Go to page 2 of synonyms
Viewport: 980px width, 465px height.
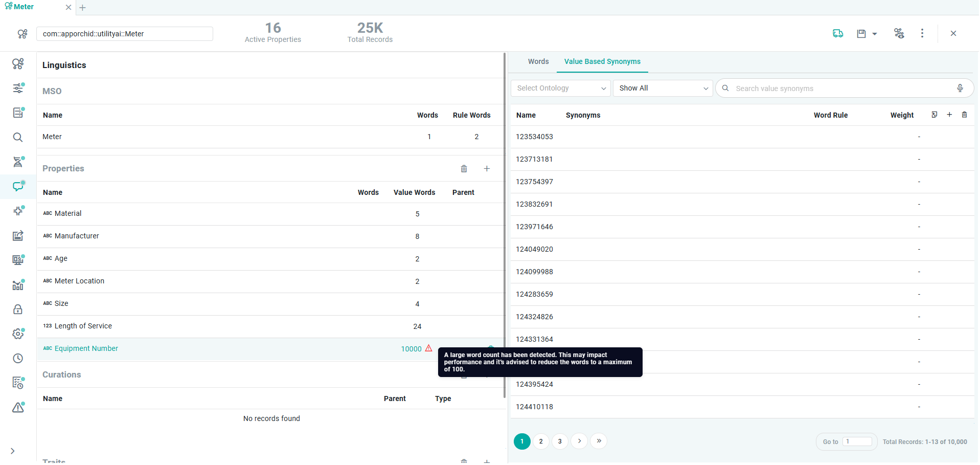[x=541, y=441]
